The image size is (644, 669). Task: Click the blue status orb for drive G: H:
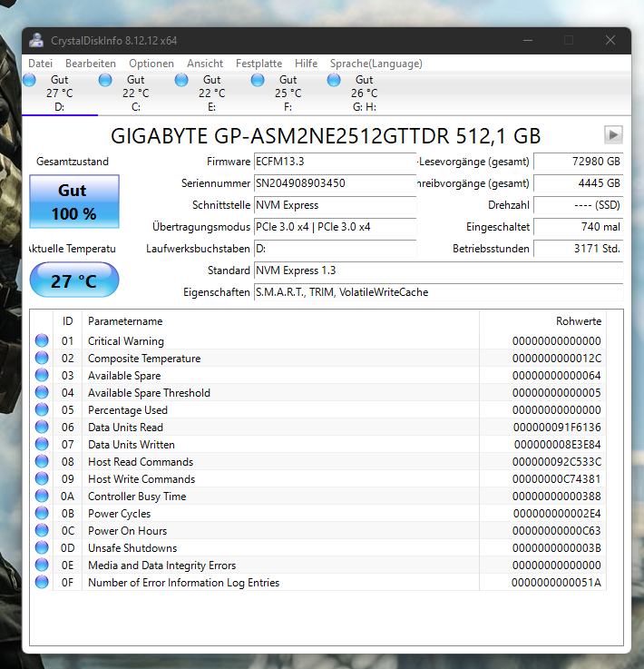point(334,80)
